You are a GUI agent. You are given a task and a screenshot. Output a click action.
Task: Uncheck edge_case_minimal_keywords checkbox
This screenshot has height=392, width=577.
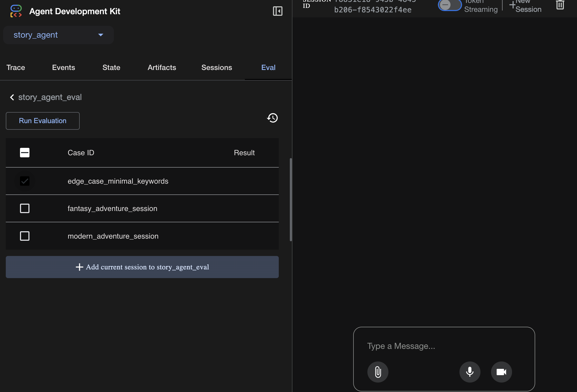point(25,181)
